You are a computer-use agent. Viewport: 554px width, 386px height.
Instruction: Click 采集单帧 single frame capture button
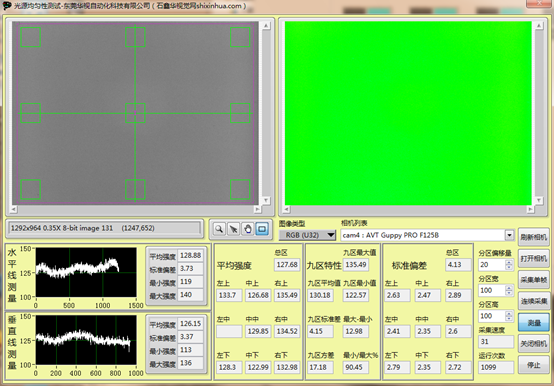(x=534, y=280)
